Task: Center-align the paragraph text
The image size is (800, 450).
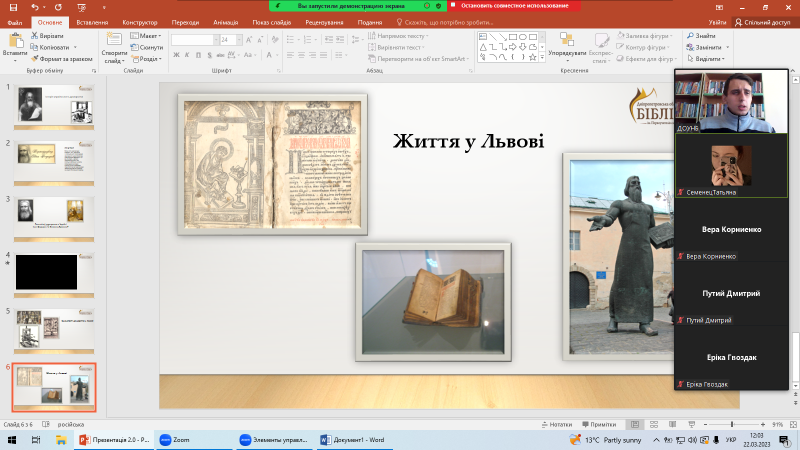Action: tap(302, 55)
